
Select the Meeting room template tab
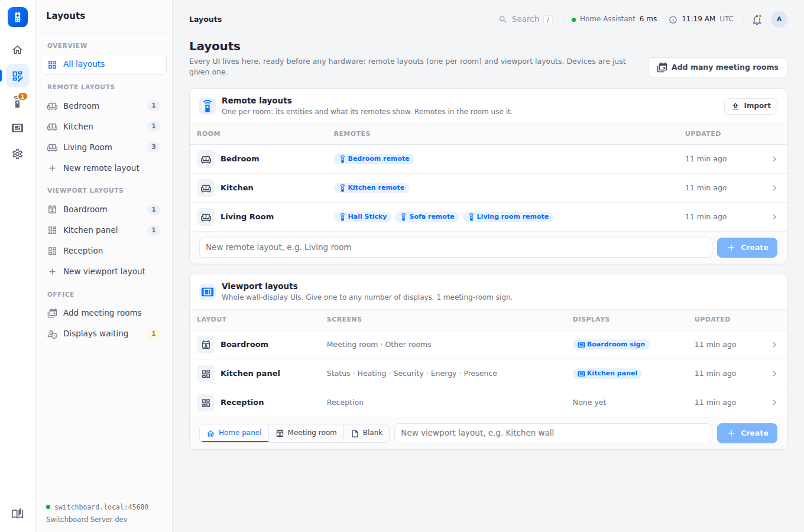306,433
